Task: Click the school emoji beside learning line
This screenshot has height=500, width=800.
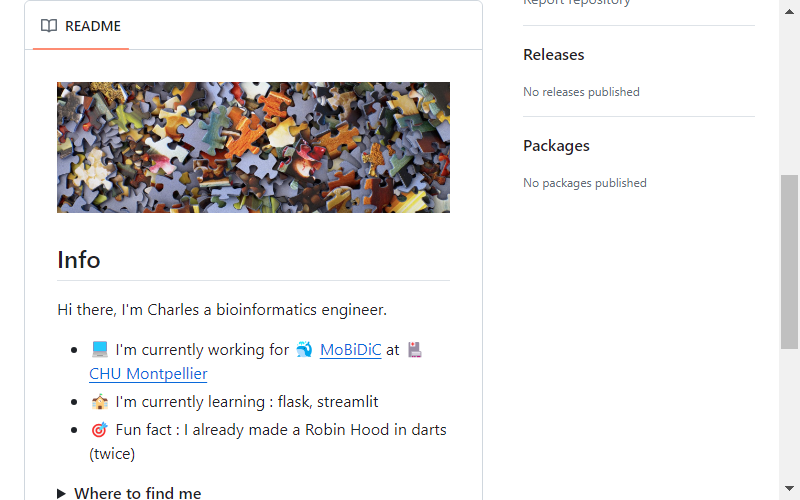Action: pos(99,402)
